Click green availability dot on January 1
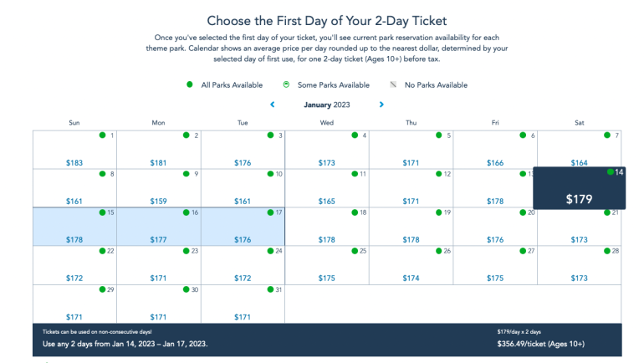The height and width of the screenshot is (363, 644). coord(102,135)
